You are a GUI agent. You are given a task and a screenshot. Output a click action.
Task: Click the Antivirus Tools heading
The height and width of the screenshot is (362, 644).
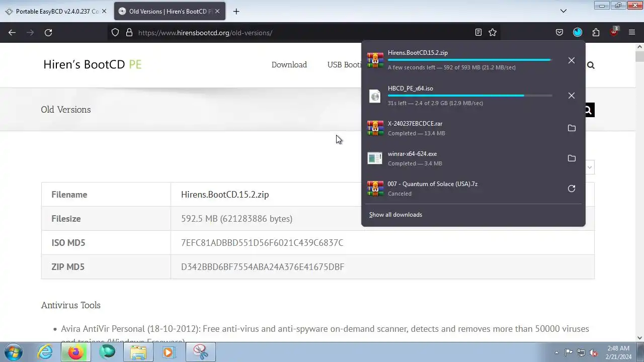71,305
